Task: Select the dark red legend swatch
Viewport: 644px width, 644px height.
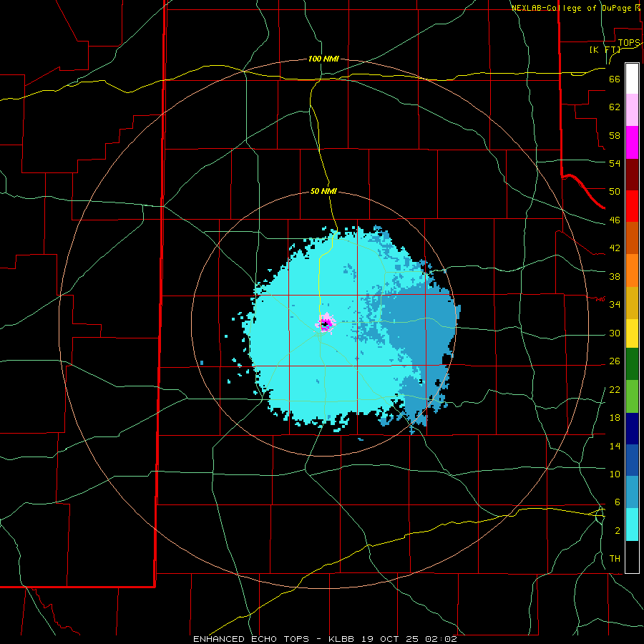Action: pyautogui.click(x=632, y=175)
